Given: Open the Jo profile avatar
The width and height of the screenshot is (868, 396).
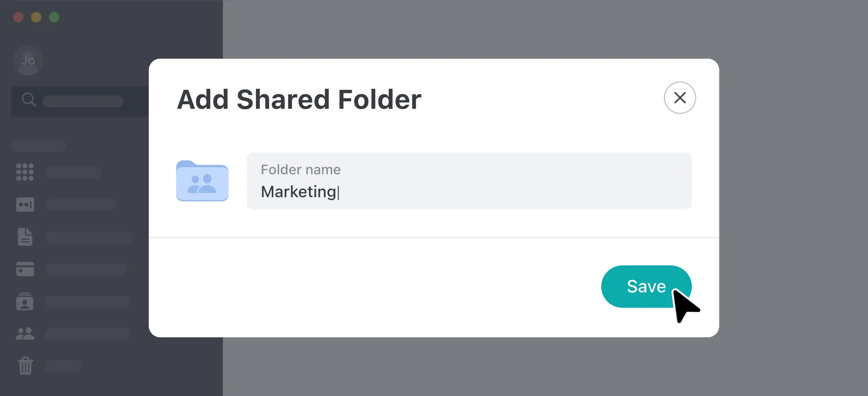Looking at the screenshot, I should point(28,60).
